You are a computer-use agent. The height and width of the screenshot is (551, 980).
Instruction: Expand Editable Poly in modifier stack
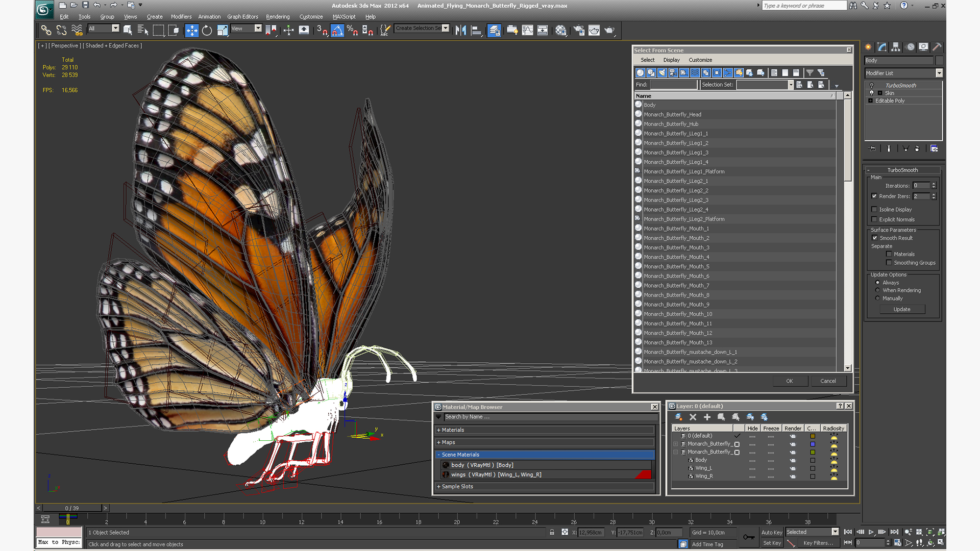tap(871, 101)
